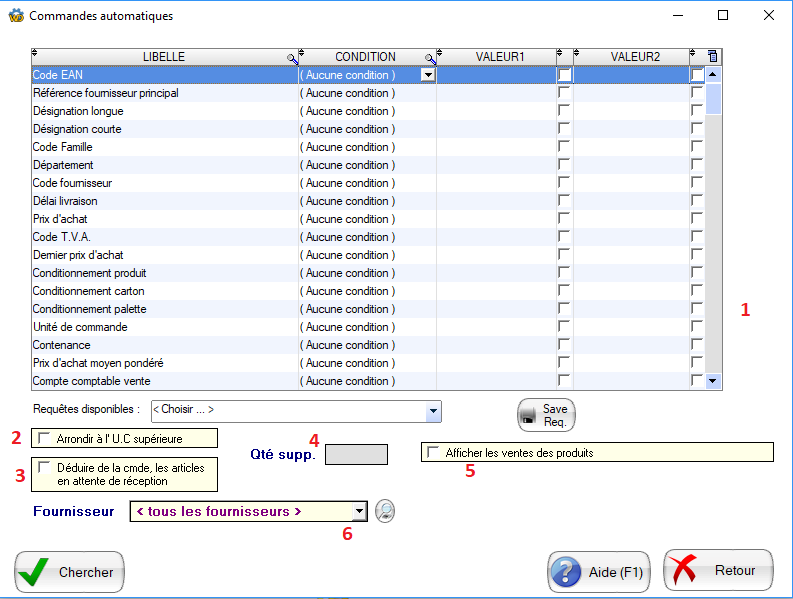Enable Arrondir à l'U.C supérieure checkbox
This screenshot has height=599, width=793.
coord(45,438)
